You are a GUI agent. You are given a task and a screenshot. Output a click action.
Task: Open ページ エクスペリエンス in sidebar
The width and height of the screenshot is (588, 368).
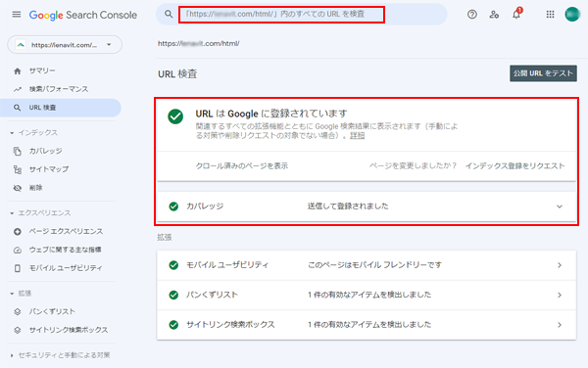point(66,231)
